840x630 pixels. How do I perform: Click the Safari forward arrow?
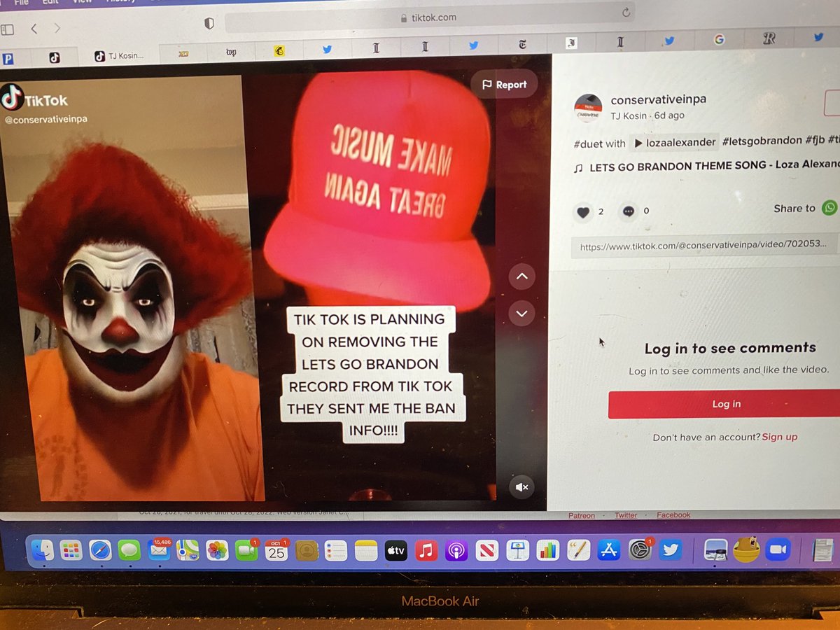tap(57, 29)
